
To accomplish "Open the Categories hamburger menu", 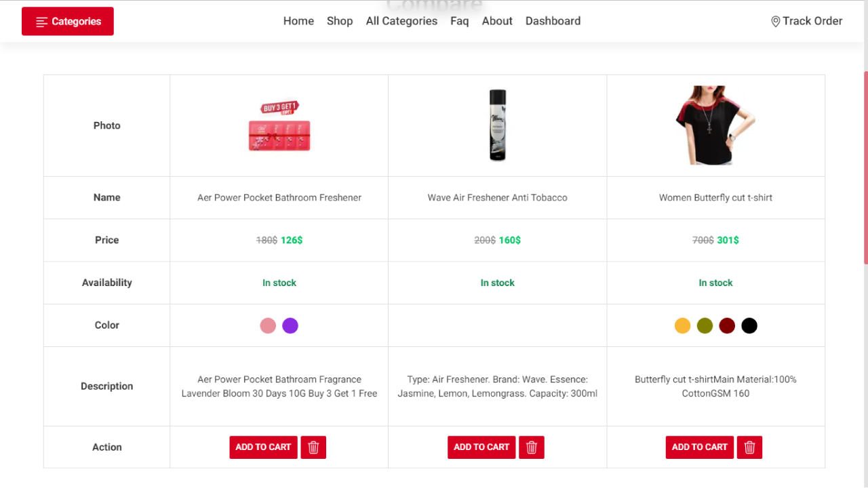I will pos(68,21).
